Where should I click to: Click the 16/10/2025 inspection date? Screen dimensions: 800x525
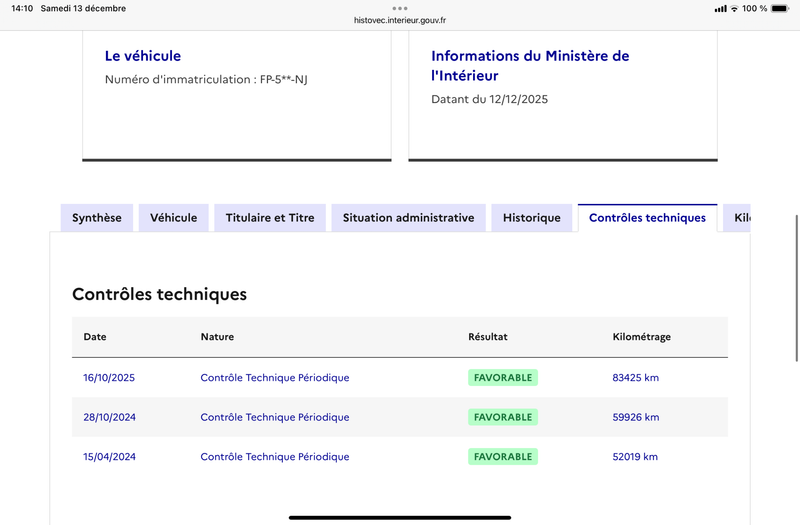[109, 378]
